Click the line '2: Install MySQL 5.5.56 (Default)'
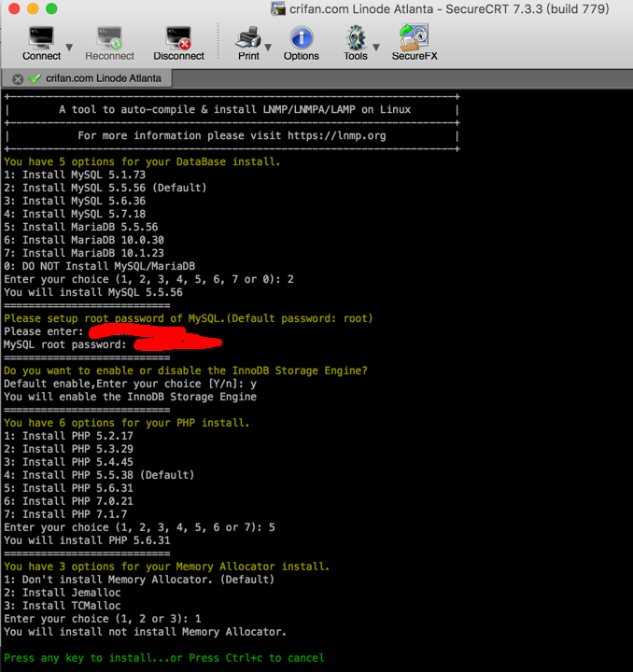Image resolution: width=633 pixels, height=672 pixels. click(105, 188)
